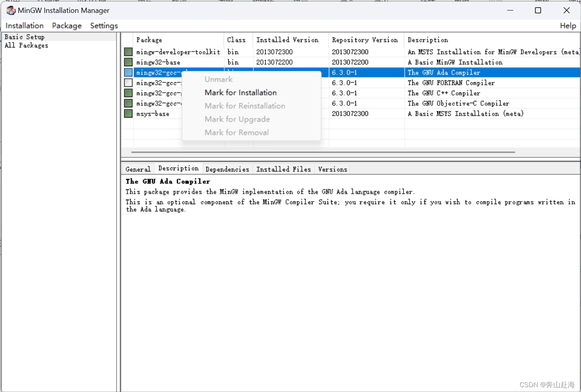This screenshot has height=392, width=581.
Task: Toggle checkbox for the GNU Ada Compiler row
Action: [128, 73]
